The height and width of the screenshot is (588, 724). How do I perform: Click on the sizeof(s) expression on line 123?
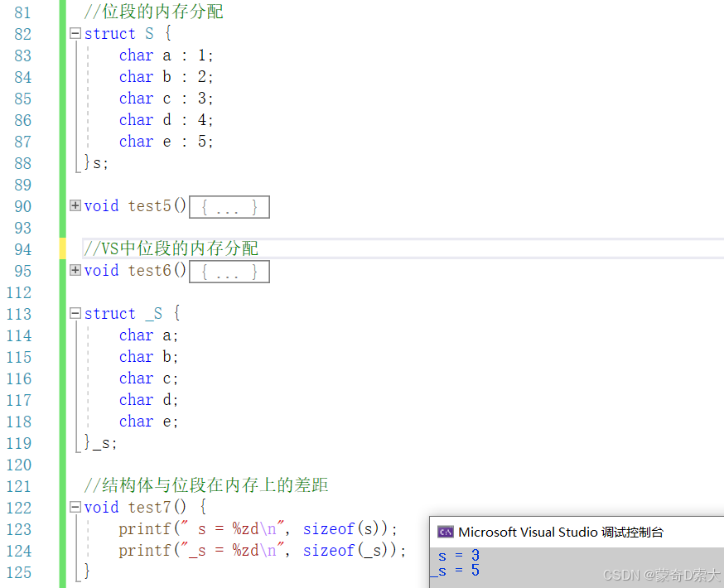345,529
